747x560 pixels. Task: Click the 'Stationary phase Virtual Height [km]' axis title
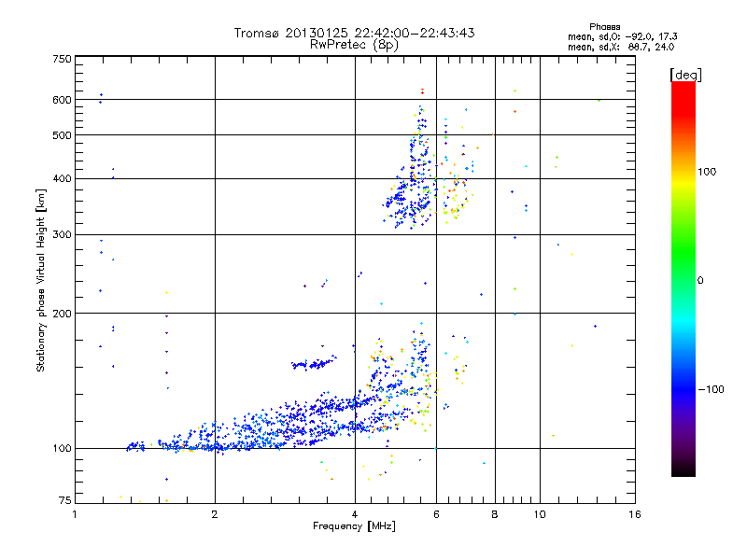tap(41, 281)
